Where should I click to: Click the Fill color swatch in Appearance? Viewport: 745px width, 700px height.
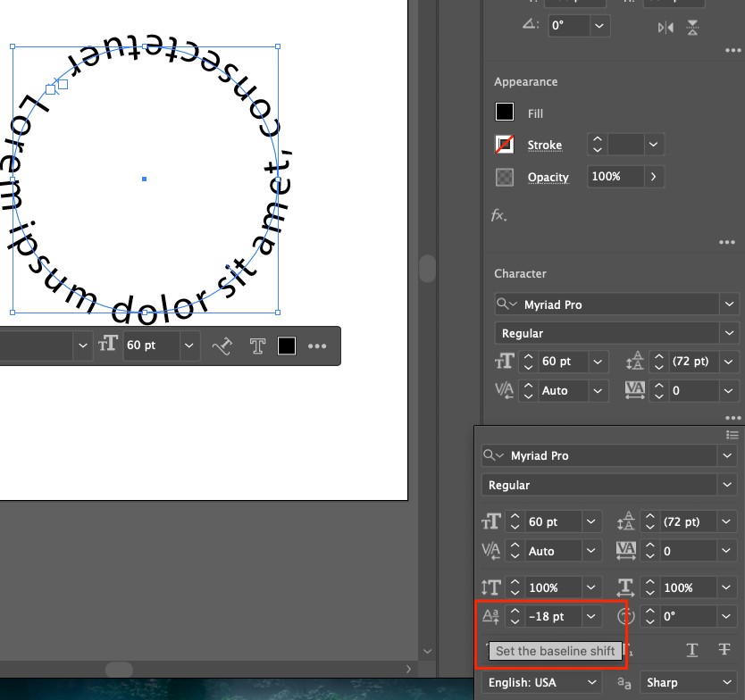pos(505,112)
